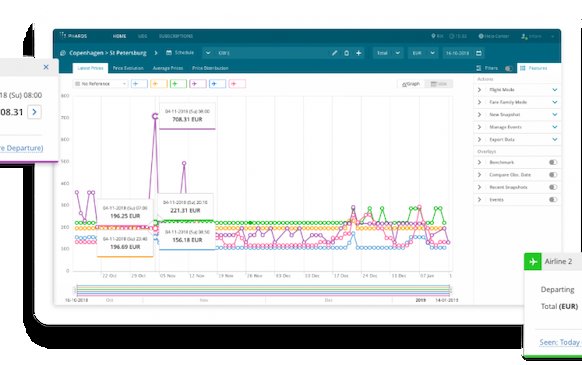The width and height of the screenshot is (582, 365).
Task: Enable the Compare Obs. Date switch
Action: [x=553, y=175]
